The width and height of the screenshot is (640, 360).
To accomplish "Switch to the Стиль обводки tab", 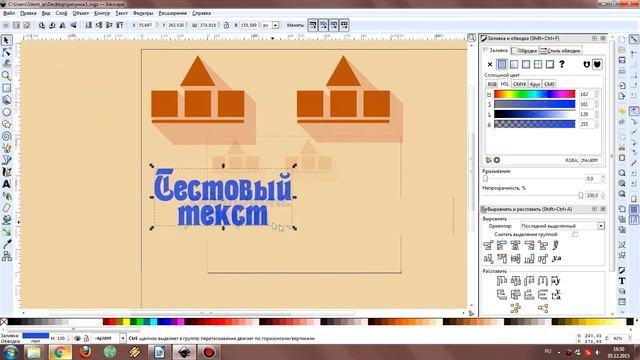I will [560, 51].
